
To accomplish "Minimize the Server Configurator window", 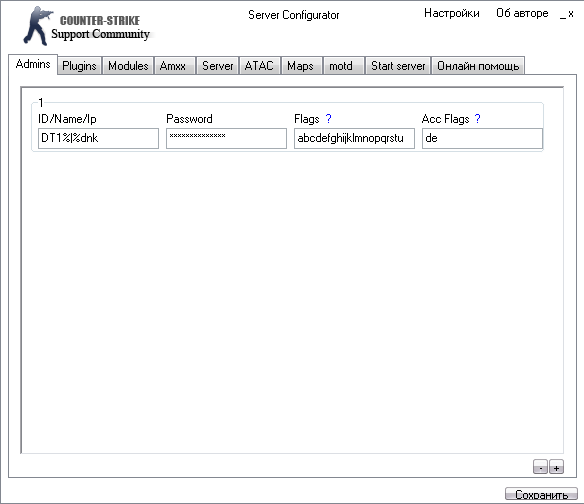I will pyautogui.click(x=563, y=14).
